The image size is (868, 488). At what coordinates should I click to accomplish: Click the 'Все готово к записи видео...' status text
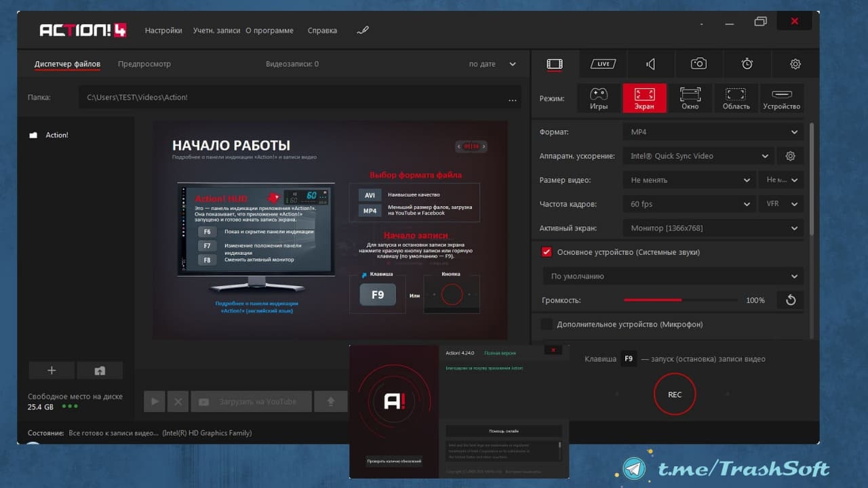click(114, 433)
